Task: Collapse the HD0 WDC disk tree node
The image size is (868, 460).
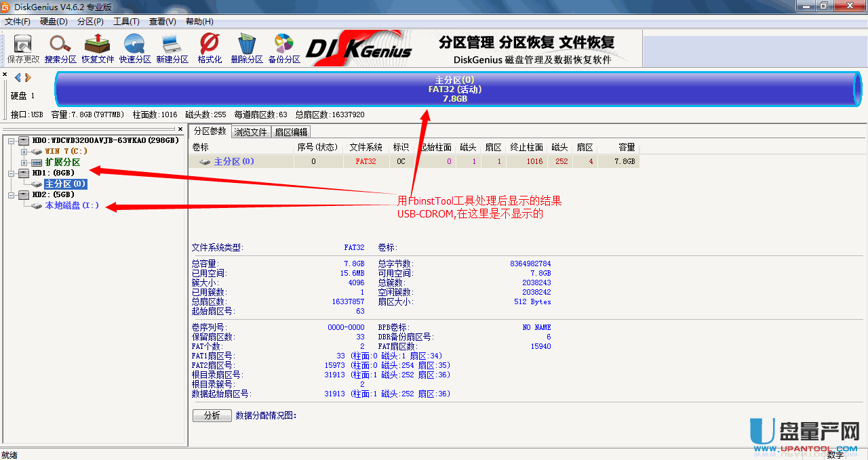Action: point(12,141)
